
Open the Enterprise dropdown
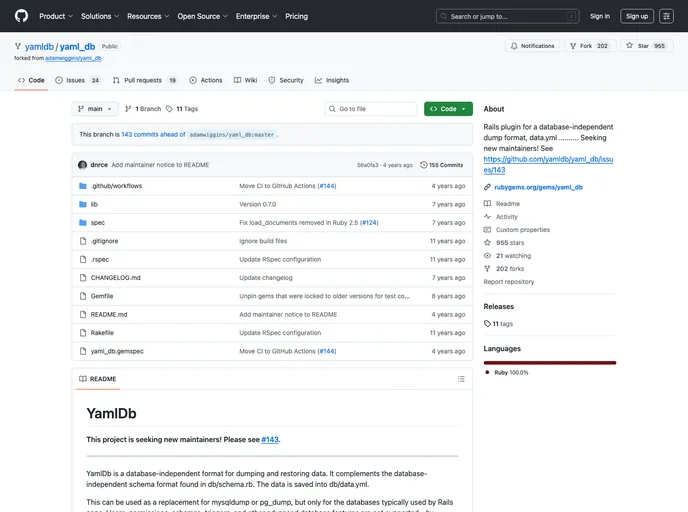click(256, 16)
